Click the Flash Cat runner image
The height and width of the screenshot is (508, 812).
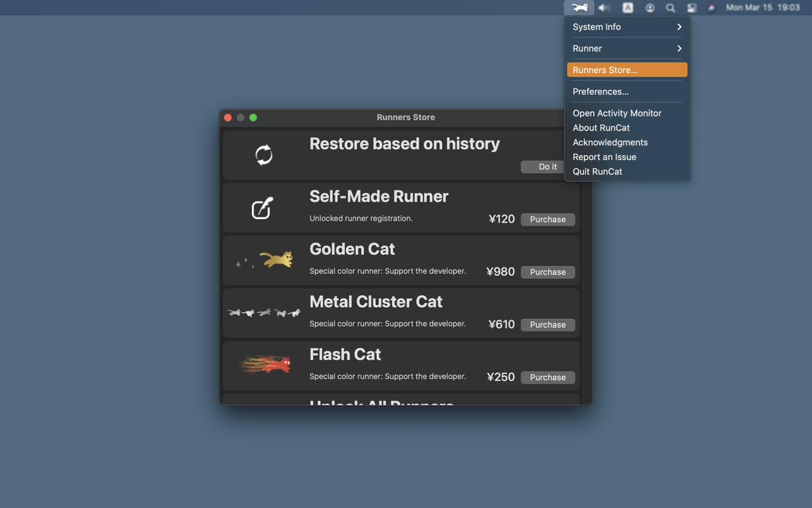(265, 365)
